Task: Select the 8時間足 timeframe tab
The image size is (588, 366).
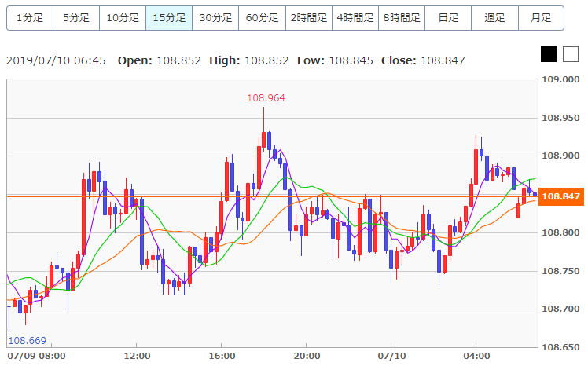Action: [x=402, y=18]
